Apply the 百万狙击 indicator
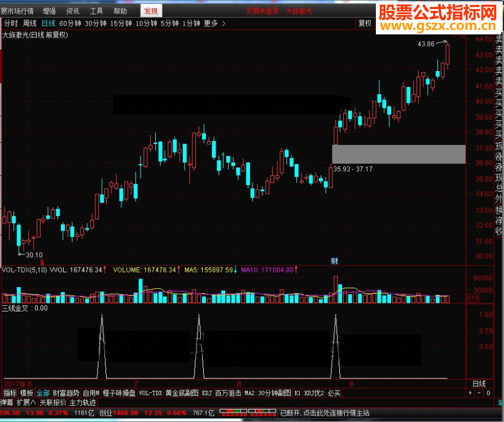This screenshot has width=504, height=422. 228,393
